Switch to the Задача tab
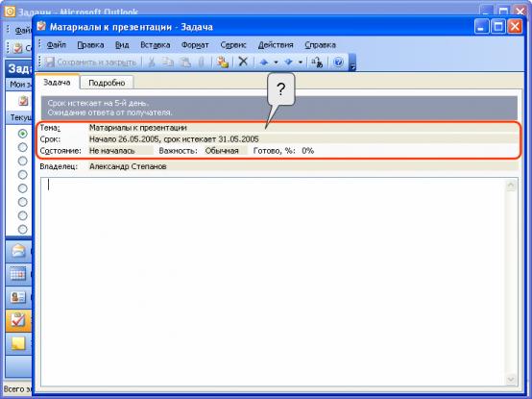The width and height of the screenshot is (532, 399). tap(57, 82)
